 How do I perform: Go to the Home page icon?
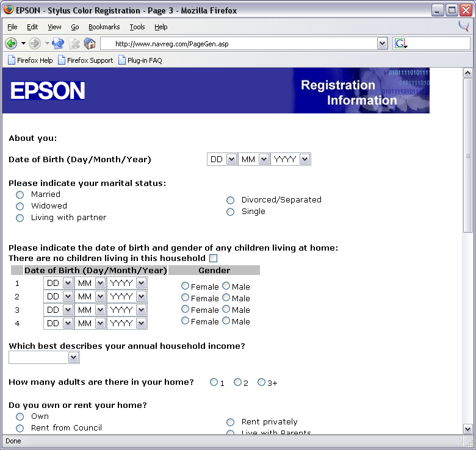click(x=90, y=43)
